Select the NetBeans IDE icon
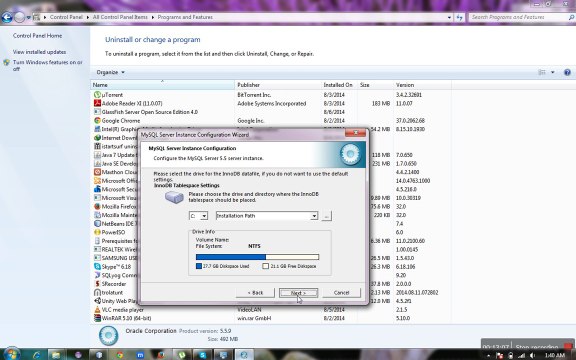 97,223
